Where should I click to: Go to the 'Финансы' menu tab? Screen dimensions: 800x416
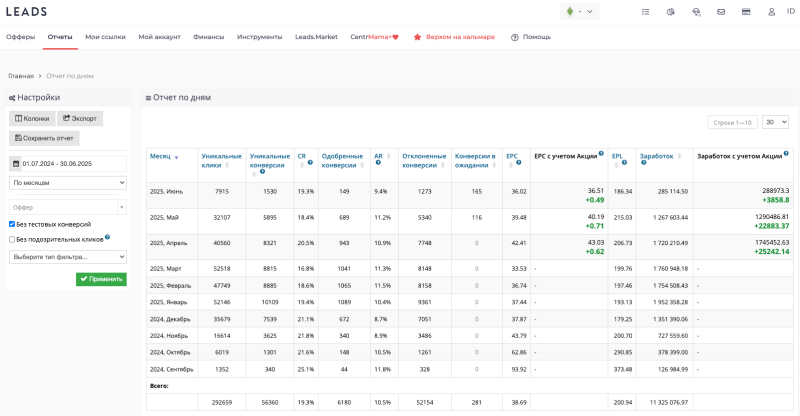(x=208, y=37)
